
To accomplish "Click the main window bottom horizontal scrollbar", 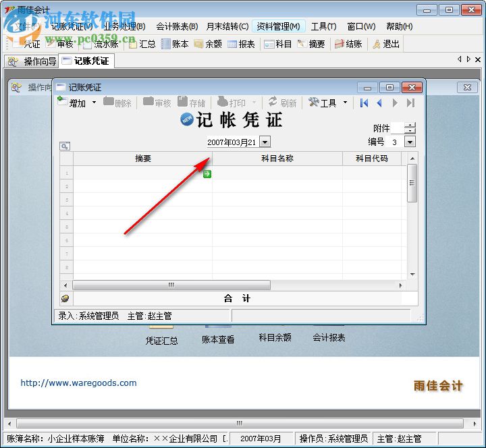I will [240, 423].
